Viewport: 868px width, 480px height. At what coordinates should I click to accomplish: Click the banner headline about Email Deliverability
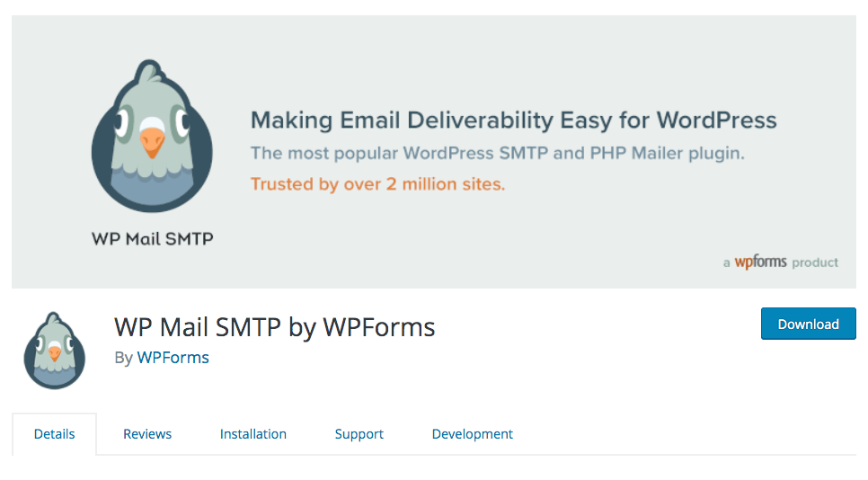pos(514,120)
